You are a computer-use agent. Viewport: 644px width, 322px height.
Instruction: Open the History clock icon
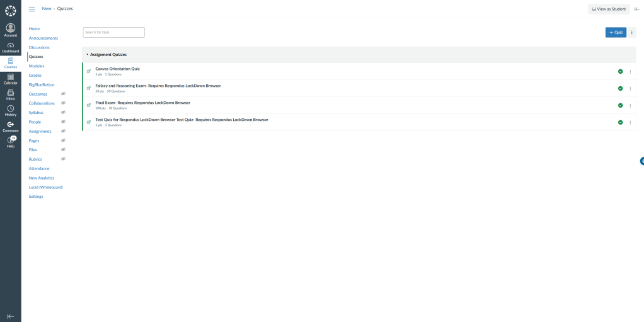[10, 110]
